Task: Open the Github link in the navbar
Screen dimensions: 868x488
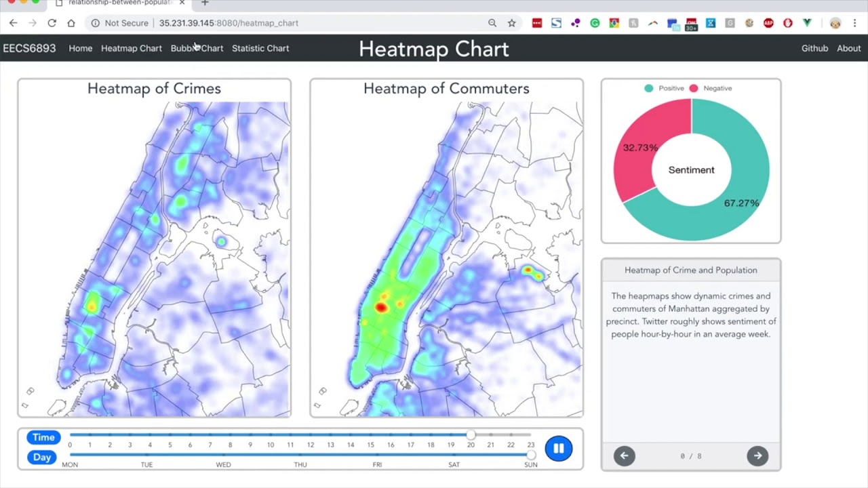Action: pos(814,48)
